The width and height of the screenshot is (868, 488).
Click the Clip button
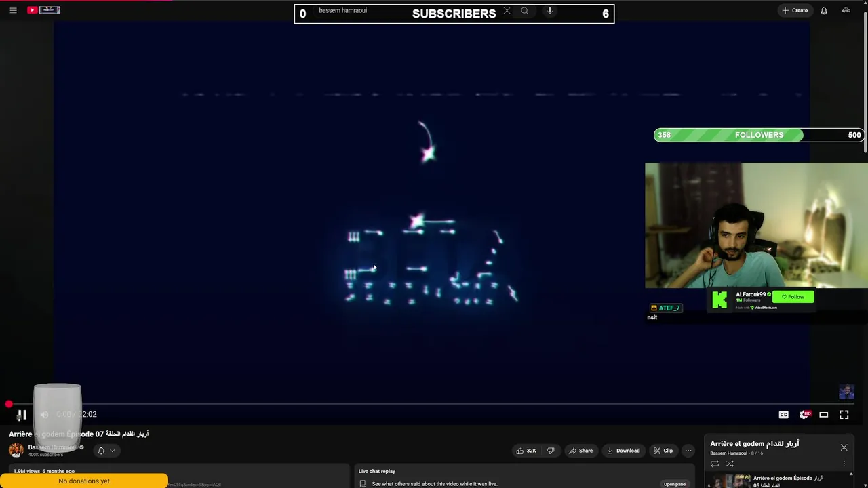tap(663, 451)
